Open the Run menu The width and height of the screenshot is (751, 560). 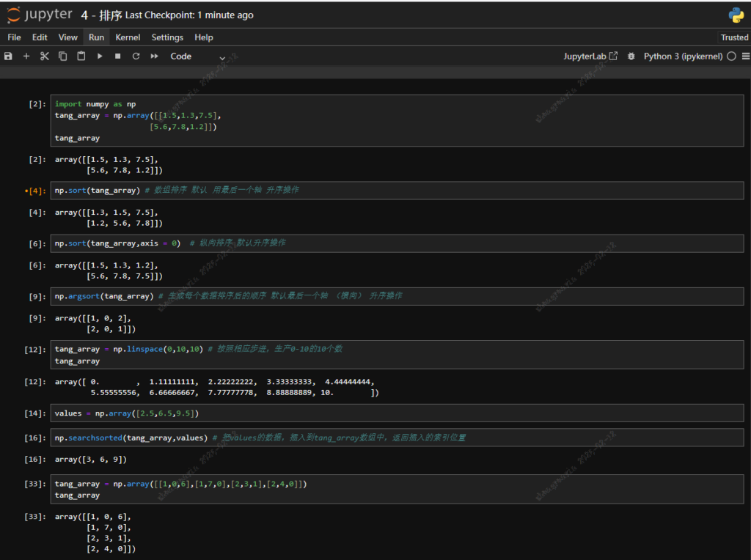[x=96, y=37]
